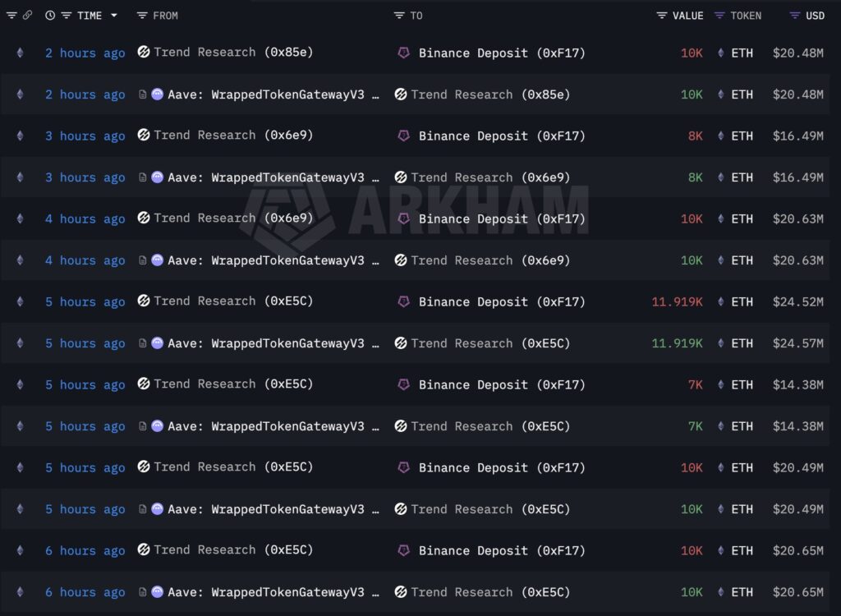841x616 pixels.
Task: Open the FROM column filter
Action: [x=142, y=16]
